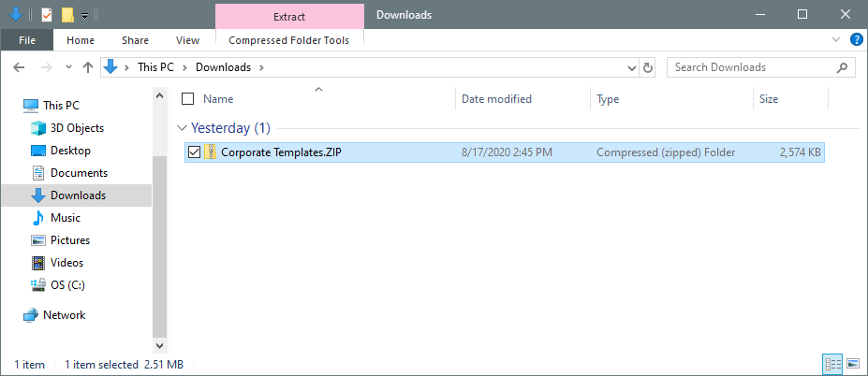This screenshot has height=376, width=868.
Task: Toggle the select all items checkbox
Action: (187, 99)
